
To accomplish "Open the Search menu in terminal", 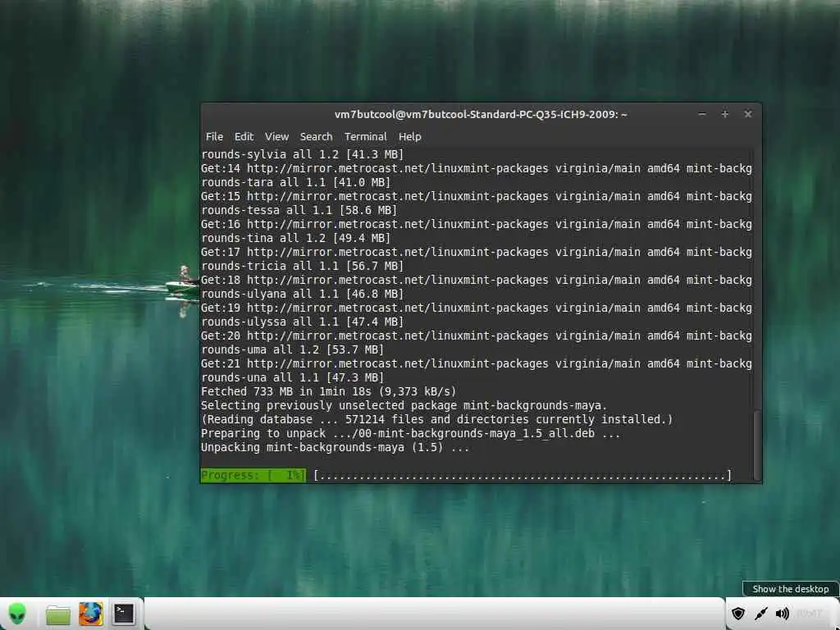I will tap(316, 137).
